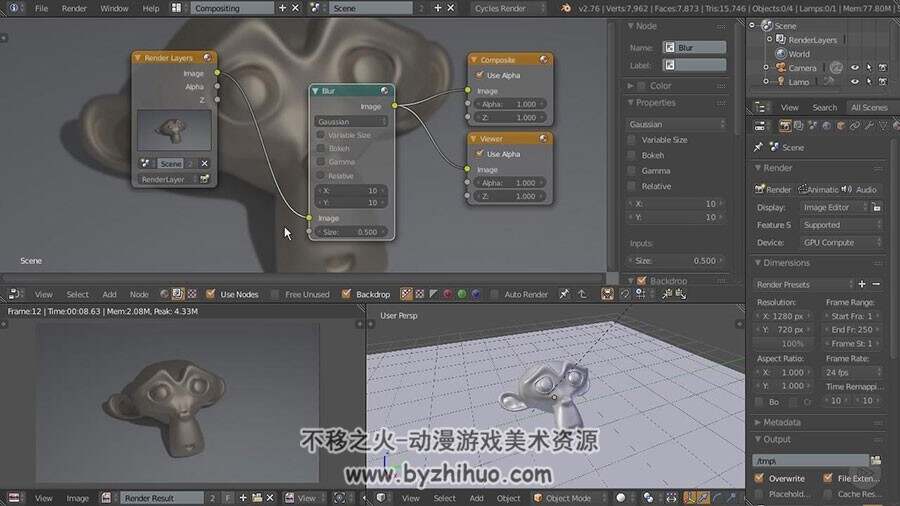Uncheck the Use Nodes checkbox

pyautogui.click(x=211, y=294)
